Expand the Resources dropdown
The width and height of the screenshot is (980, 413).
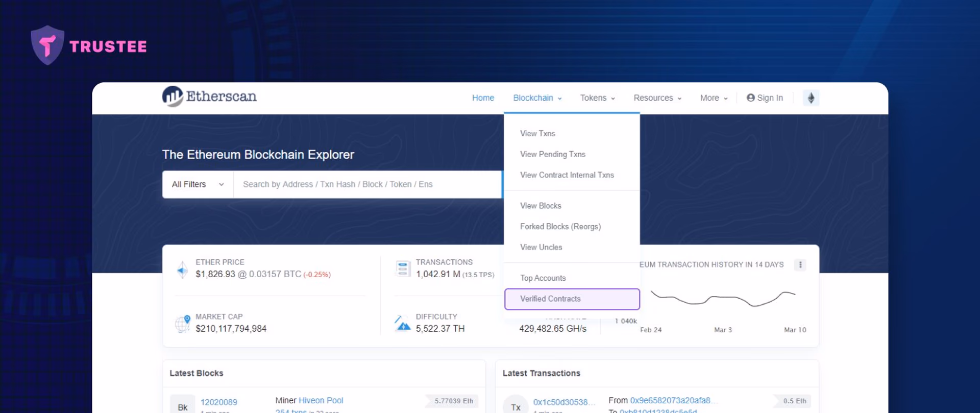657,98
